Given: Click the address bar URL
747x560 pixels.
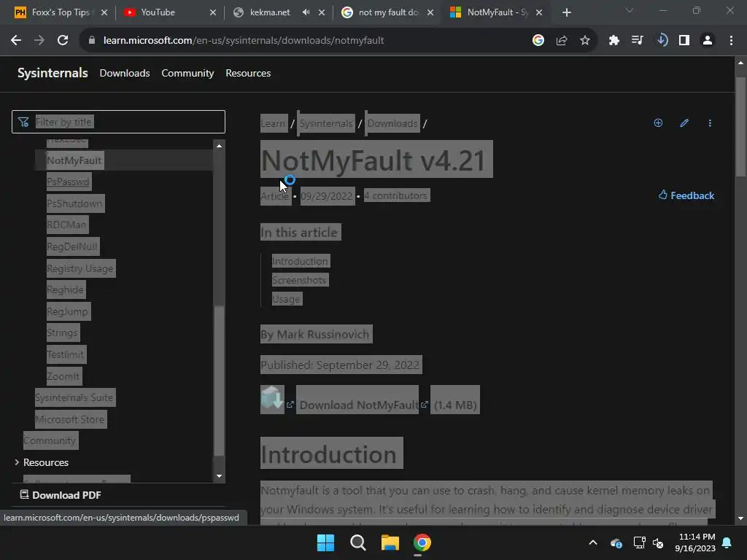Looking at the screenshot, I should tap(244, 41).
